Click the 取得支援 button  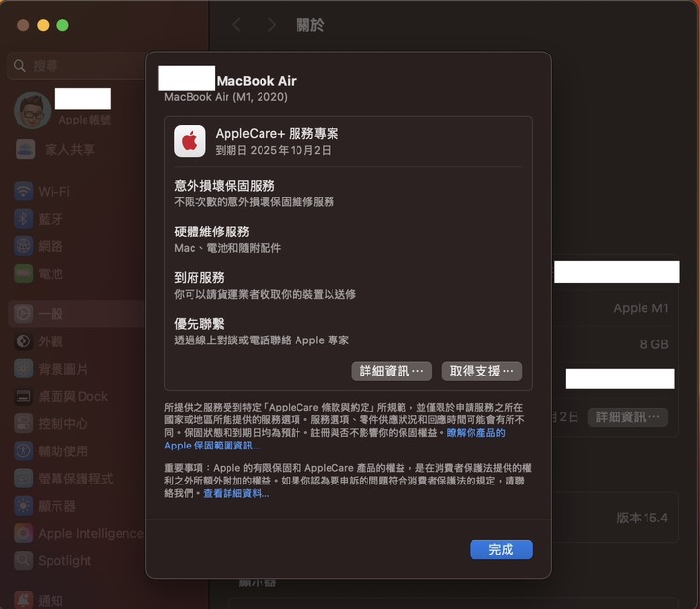[x=481, y=371]
